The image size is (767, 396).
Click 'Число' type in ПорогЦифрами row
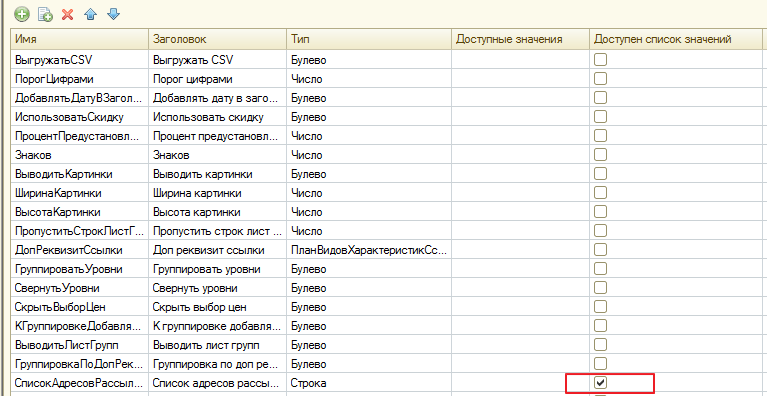[369, 79]
